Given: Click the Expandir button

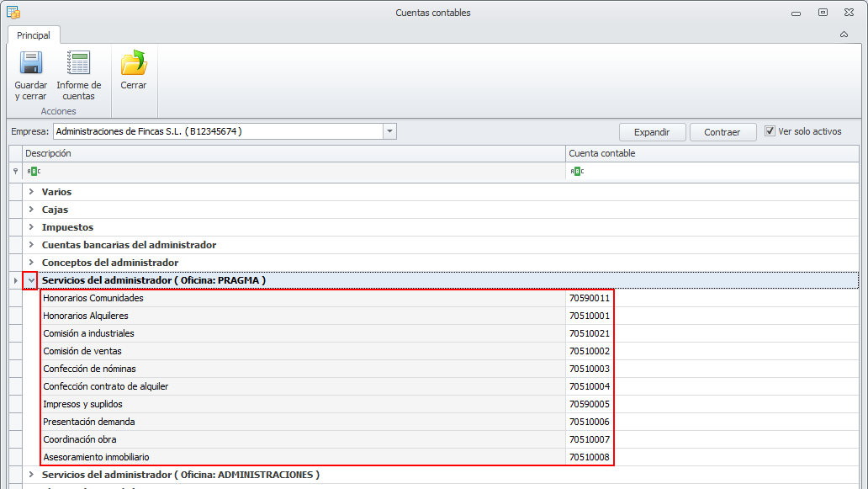Looking at the screenshot, I should (x=652, y=132).
